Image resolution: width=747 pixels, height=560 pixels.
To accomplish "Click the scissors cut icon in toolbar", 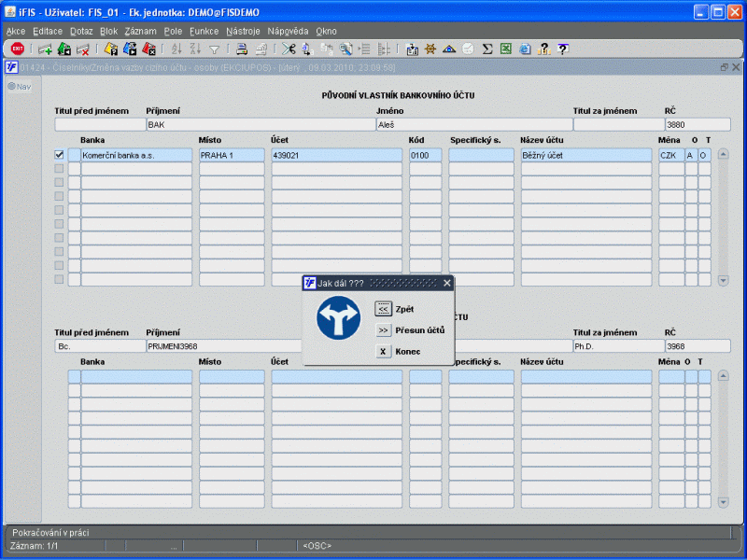I will [x=289, y=49].
